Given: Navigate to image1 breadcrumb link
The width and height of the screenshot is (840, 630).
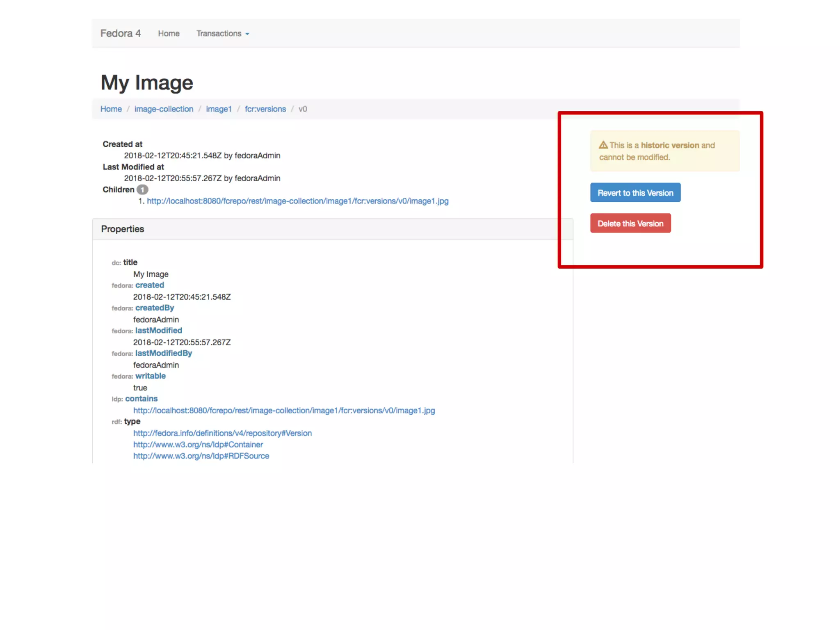Looking at the screenshot, I should [219, 109].
